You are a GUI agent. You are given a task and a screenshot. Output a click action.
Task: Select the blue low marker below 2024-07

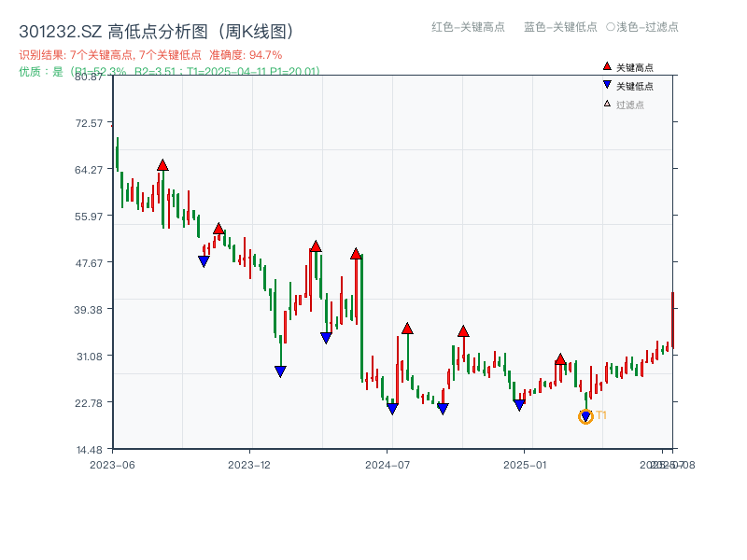click(x=392, y=408)
